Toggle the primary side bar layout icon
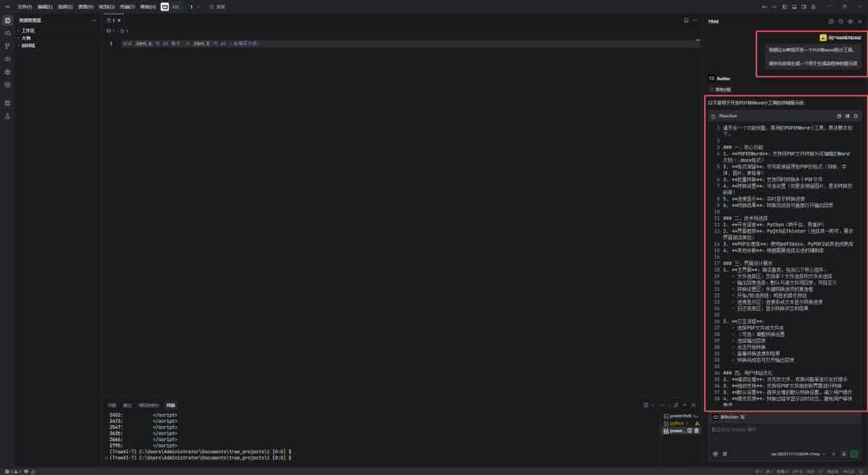Image resolution: width=868 pixels, height=475 pixels. pyautogui.click(x=784, y=6)
